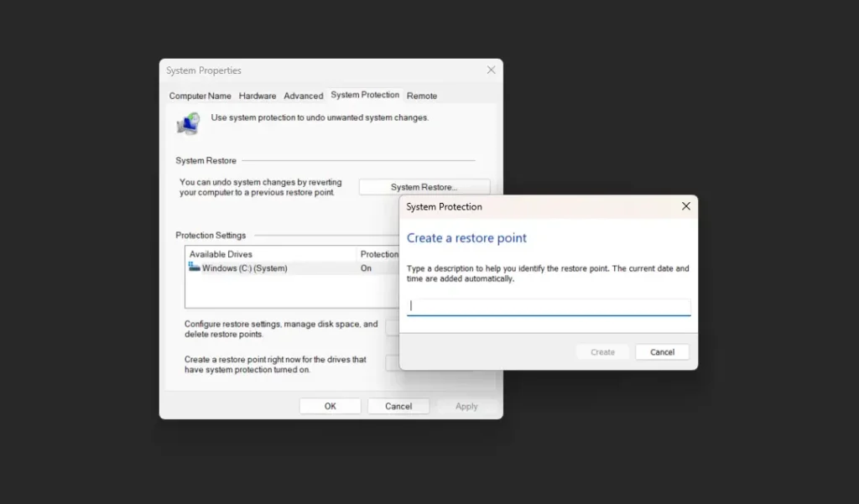Image resolution: width=859 pixels, height=504 pixels.
Task: Switch to the Hardware tab
Action: 257,96
